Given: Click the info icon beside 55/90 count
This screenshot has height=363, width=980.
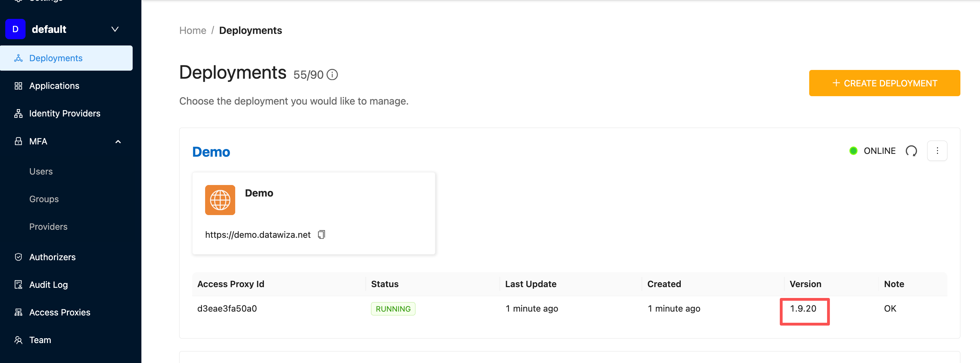Looking at the screenshot, I should click(332, 75).
